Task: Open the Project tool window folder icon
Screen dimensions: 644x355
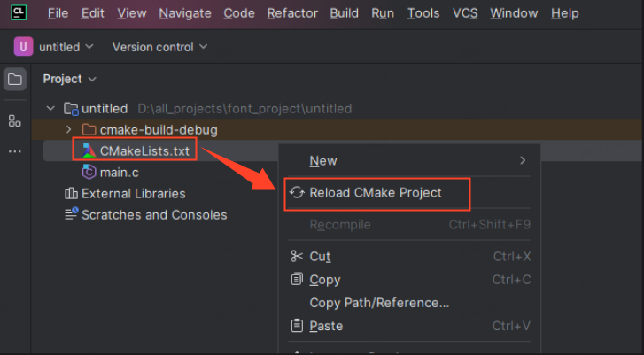Action: point(15,79)
